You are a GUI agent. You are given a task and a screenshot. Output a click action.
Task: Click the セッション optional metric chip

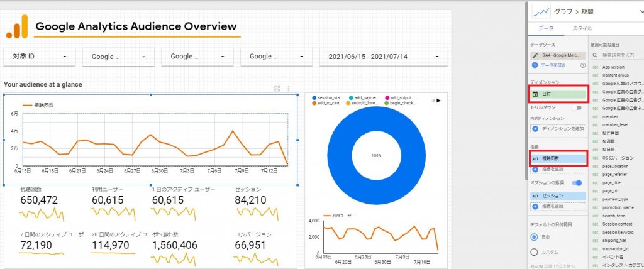coord(558,196)
